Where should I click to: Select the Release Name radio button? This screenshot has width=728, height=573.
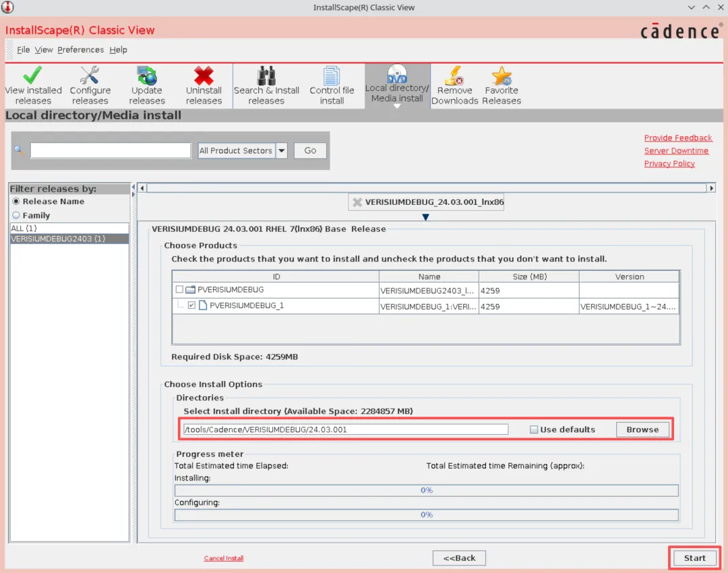pos(16,202)
